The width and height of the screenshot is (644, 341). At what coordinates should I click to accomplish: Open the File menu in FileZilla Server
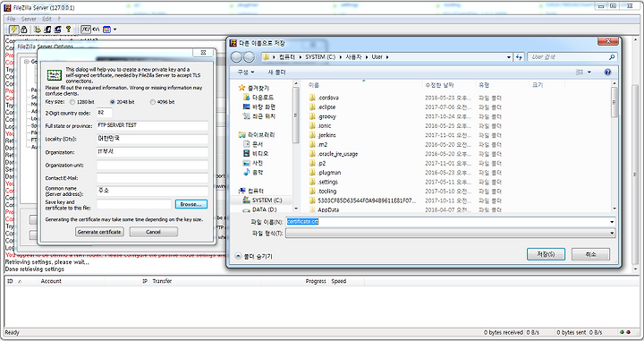coord(11,19)
